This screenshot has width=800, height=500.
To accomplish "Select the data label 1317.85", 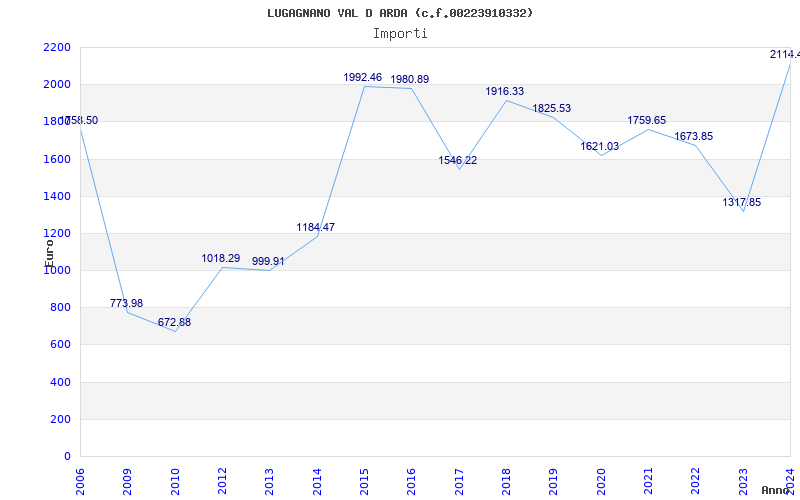I will pos(741,203).
